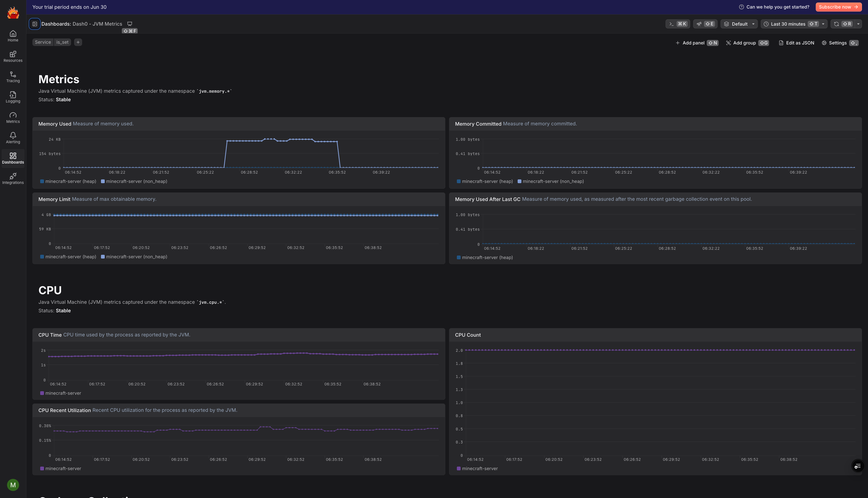Open the fullscreen presentation mode icon
This screenshot has height=498, width=868.
(x=130, y=24)
